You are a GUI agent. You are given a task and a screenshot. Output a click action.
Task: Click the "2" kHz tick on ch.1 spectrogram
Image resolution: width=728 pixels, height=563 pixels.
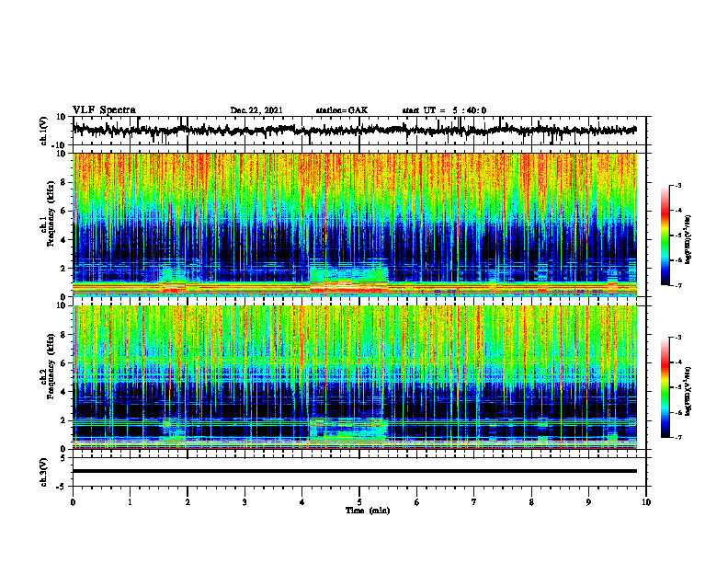click(64, 269)
